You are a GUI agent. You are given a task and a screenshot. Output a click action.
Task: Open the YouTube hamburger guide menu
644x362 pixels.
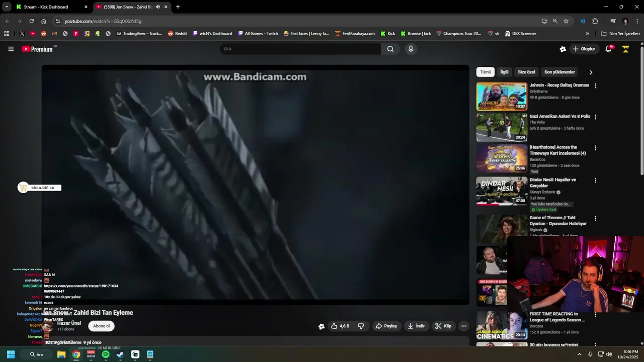[11, 49]
